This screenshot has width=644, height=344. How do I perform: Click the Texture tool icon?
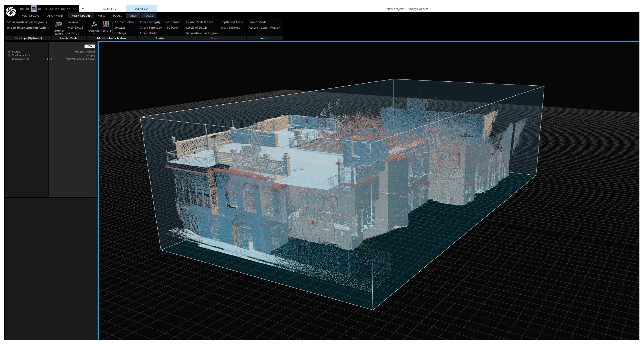point(106,24)
